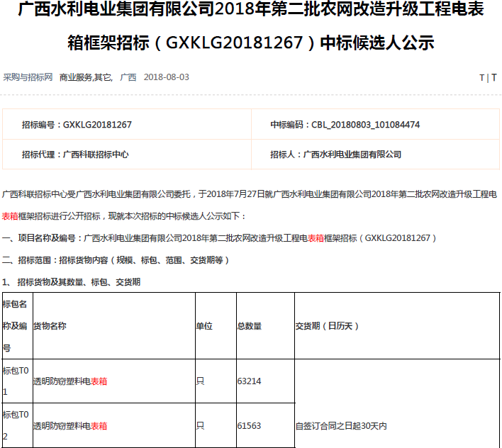Click red 表箱 keyword in 标包T01 row
This screenshot has width=502, height=448.
click(99, 381)
